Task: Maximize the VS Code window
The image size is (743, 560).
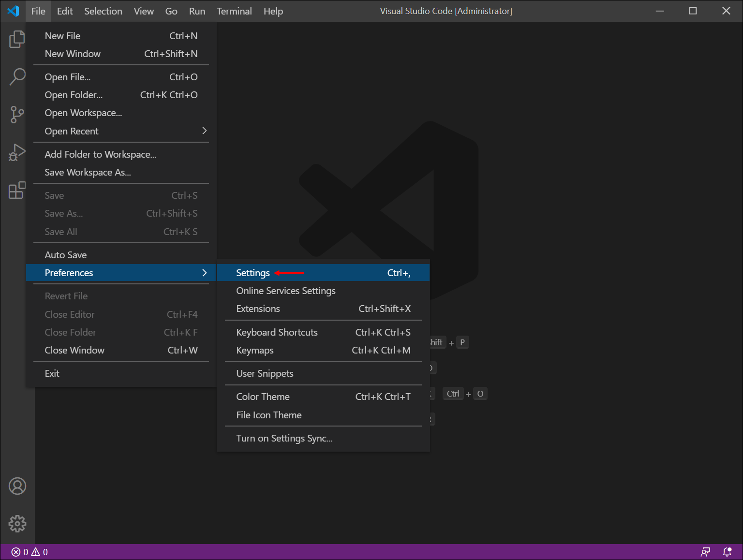Action: coord(693,11)
